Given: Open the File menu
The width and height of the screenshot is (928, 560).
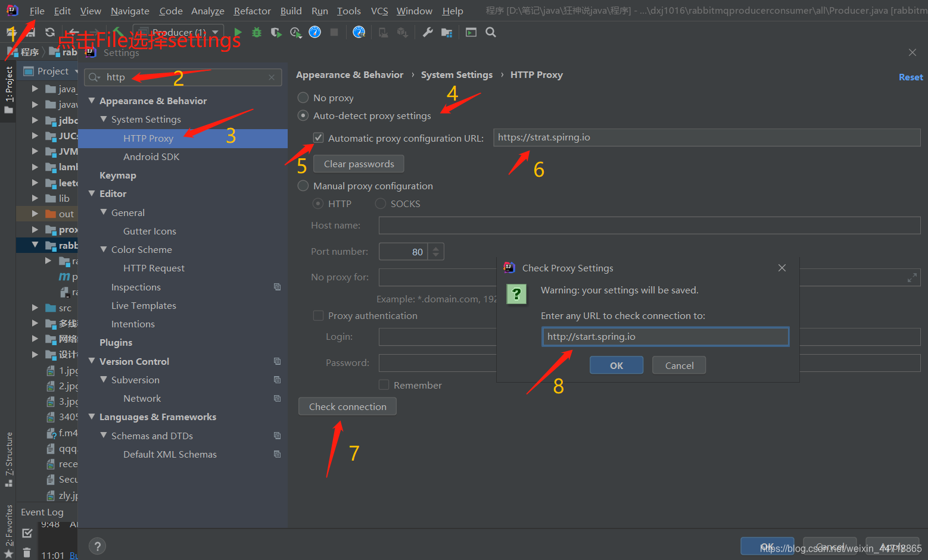Looking at the screenshot, I should (x=37, y=11).
